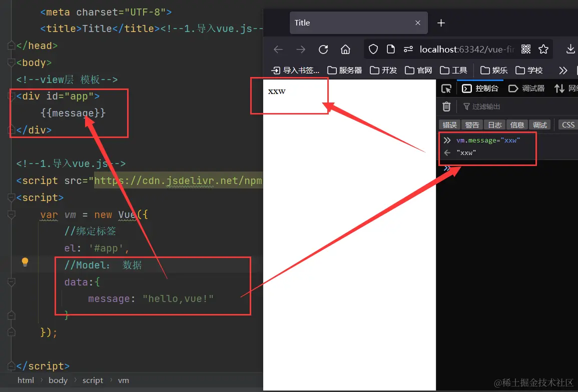Clear console output with trash icon
This screenshot has height=392, width=578.
click(446, 106)
